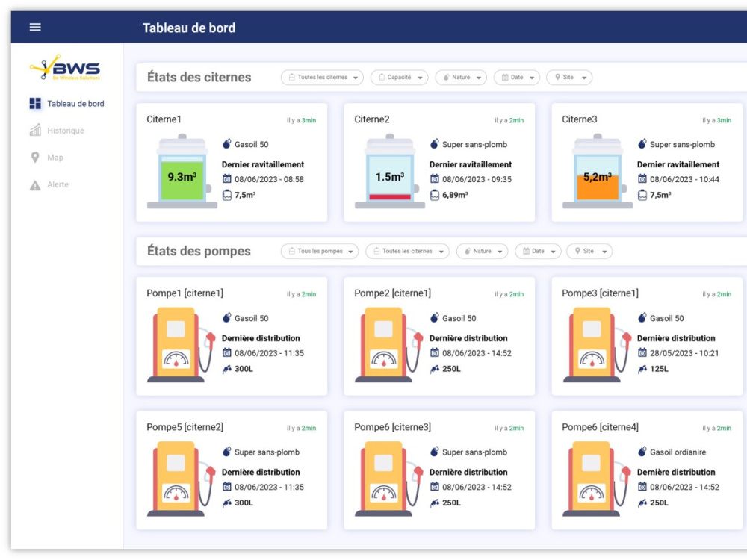Image resolution: width=747 pixels, height=560 pixels.
Task: Open the Site dropdown in États des pompes
Action: [589, 251]
